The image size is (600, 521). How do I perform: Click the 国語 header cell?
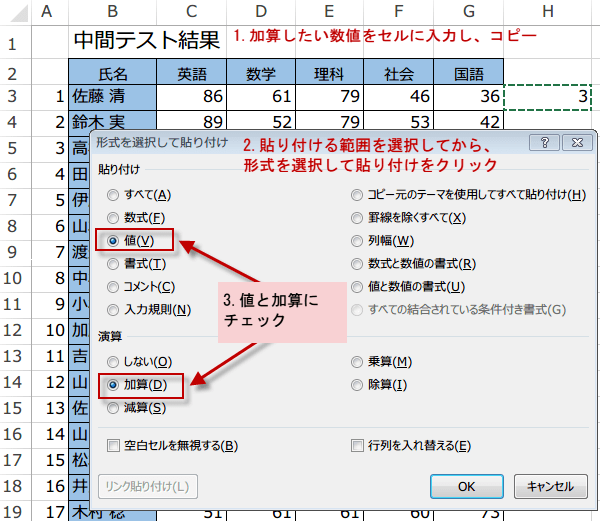pyautogui.click(x=468, y=72)
